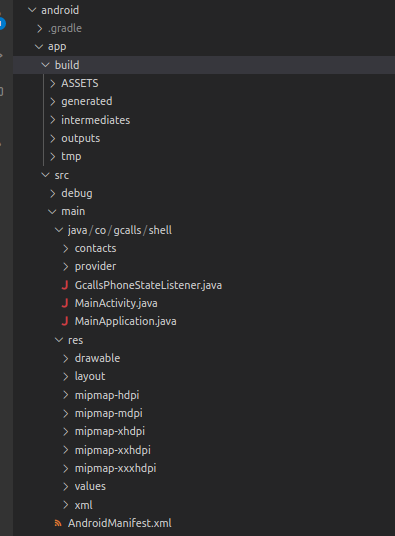The image size is (395, 536).
Task: Collapse the src folder chevron
Action: point(45,175)
